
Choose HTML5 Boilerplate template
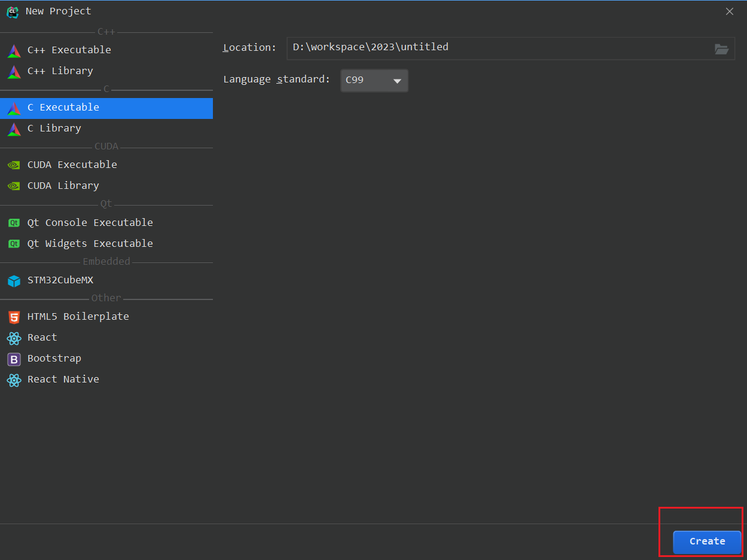[106, 317]
